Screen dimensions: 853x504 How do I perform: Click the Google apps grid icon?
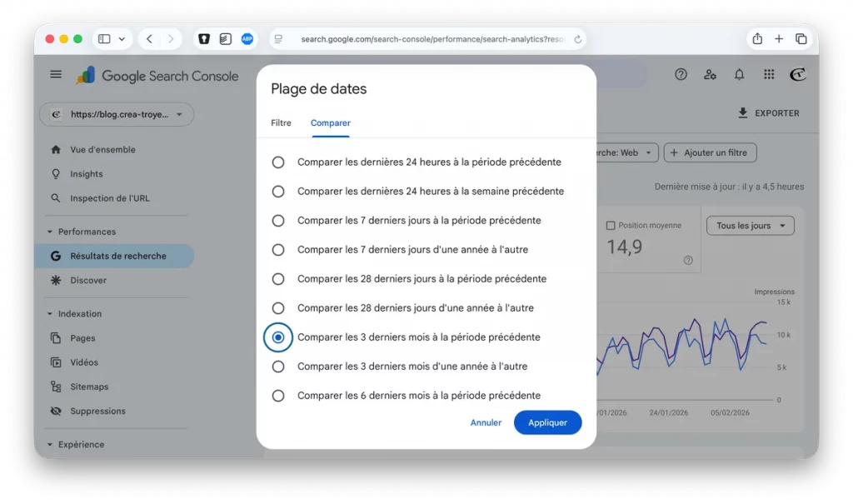769,74
